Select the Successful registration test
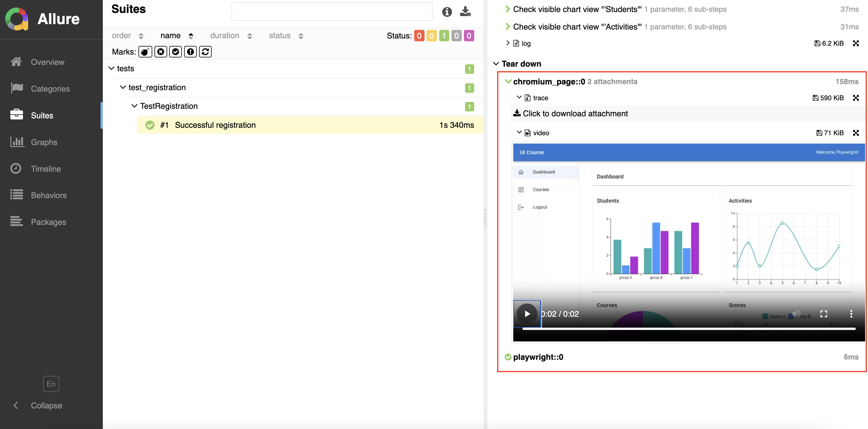This screenshot has width=868, height=429. (x=310, y=125)
